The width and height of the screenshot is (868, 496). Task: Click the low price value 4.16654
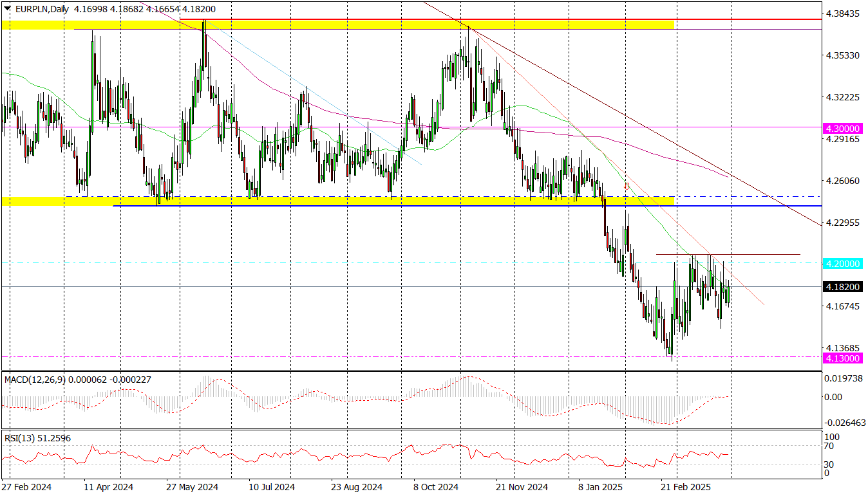pyautogui.click(x=164, y=10)
